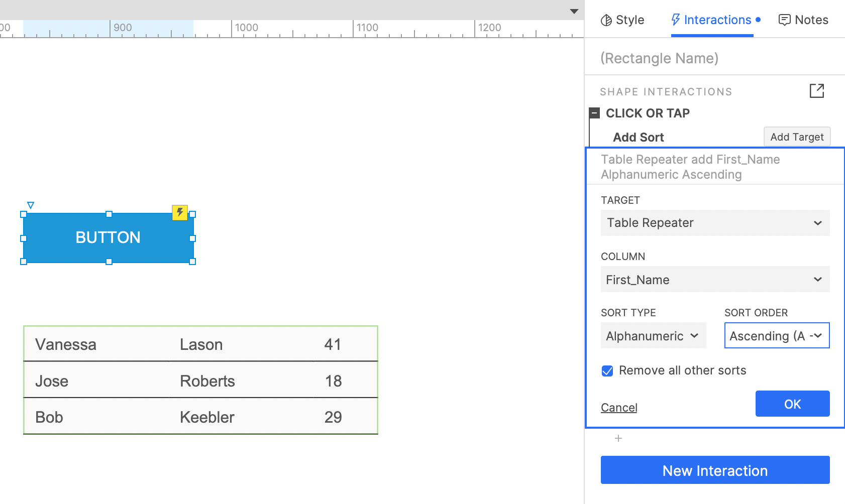845x504 pixels.
Task: Switch to the Style tab
Action: (x=623, y=20)
